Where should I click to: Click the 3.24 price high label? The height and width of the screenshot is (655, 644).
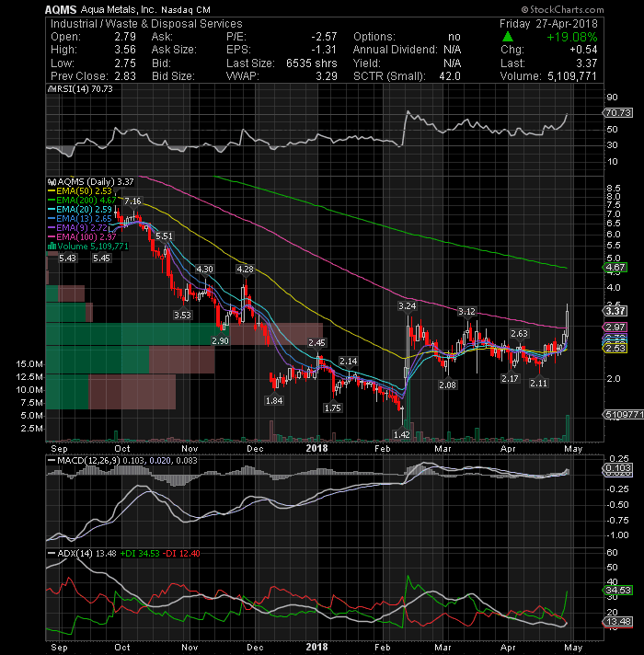[x=408, y=306]
